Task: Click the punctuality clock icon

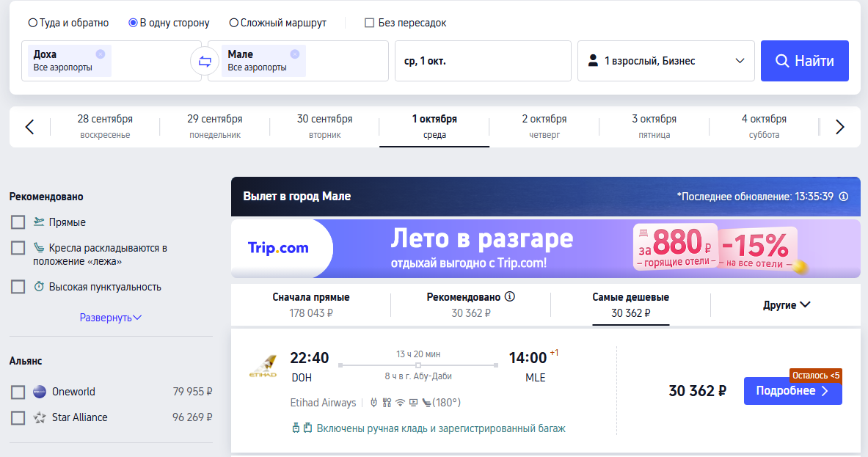Action: 39,287
